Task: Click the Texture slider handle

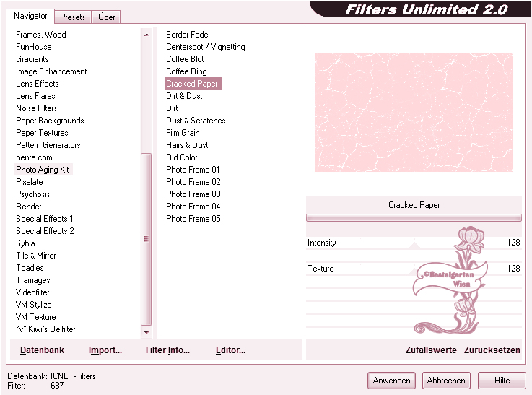Action: click(414, 272)
